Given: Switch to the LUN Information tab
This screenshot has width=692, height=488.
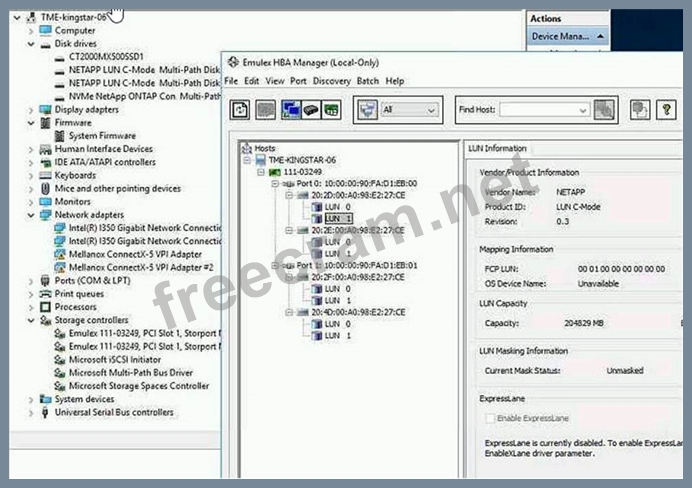Looking at the screenshot, I should click(497, 148).
